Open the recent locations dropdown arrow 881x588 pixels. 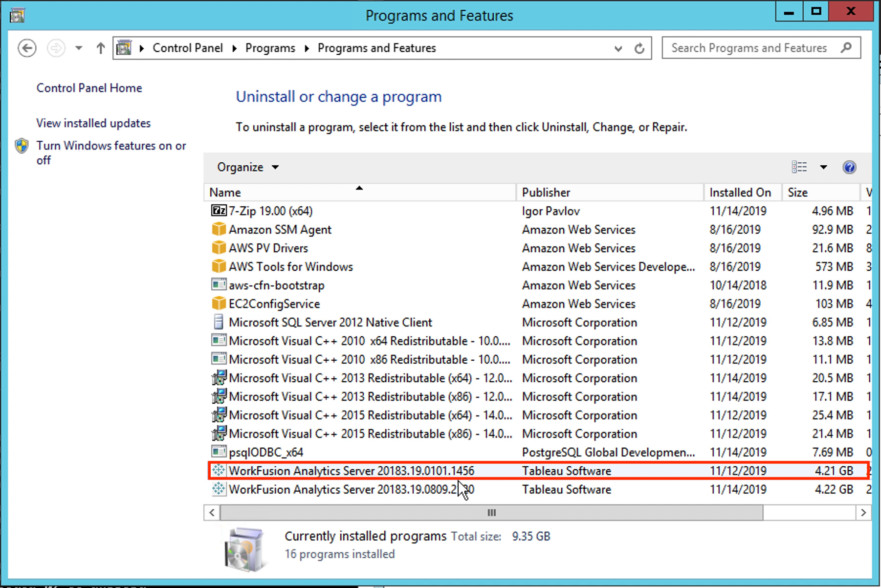coord(79,48)
